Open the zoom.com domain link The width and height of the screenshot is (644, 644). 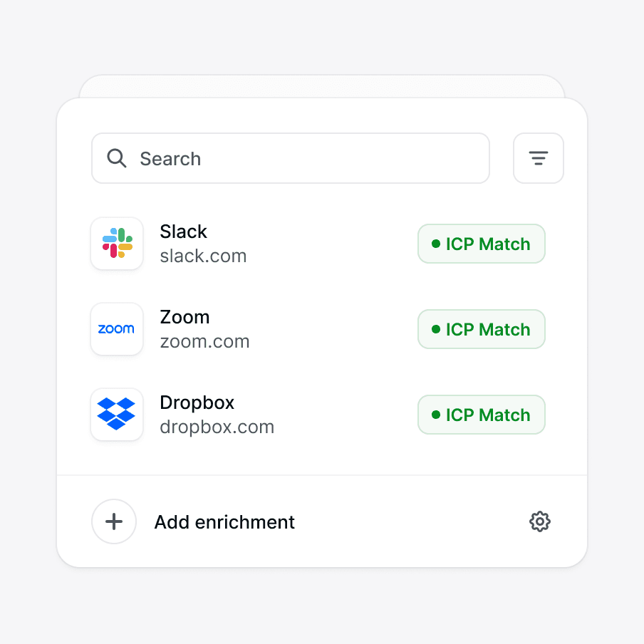204,342
